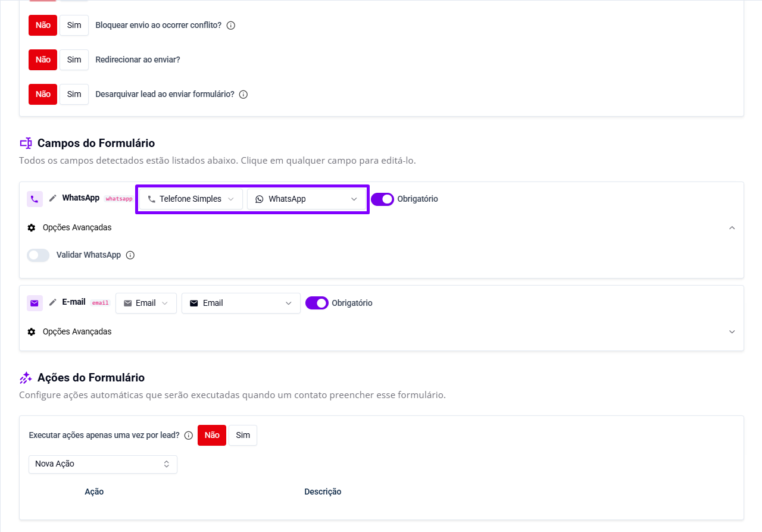Open the Telefone Simples type dropdown

point(190,199)
